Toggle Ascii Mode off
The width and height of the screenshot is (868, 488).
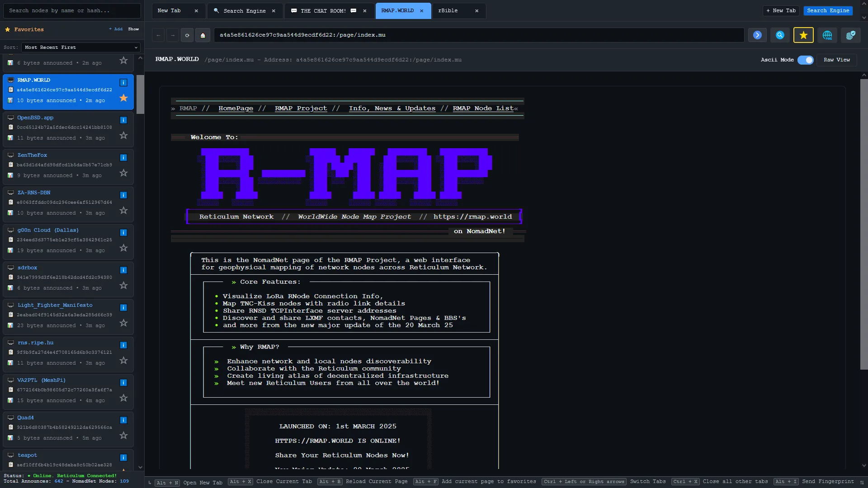click(x=805, y=60)
